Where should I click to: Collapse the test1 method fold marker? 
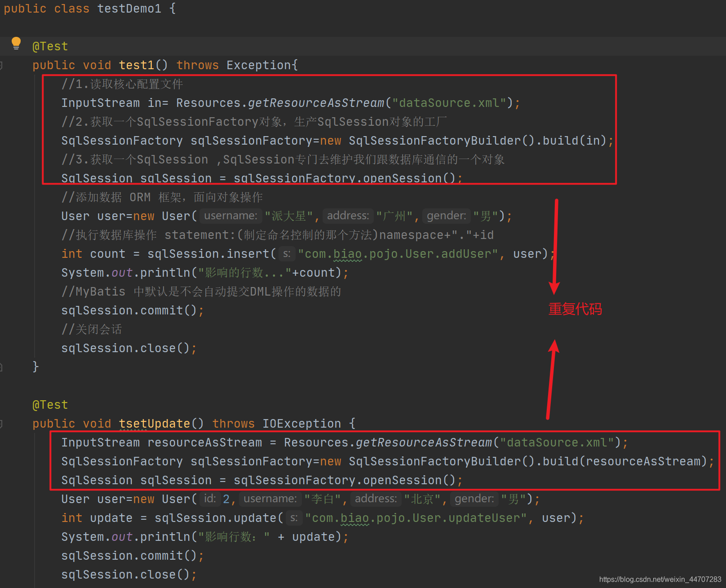coord(1,66)
